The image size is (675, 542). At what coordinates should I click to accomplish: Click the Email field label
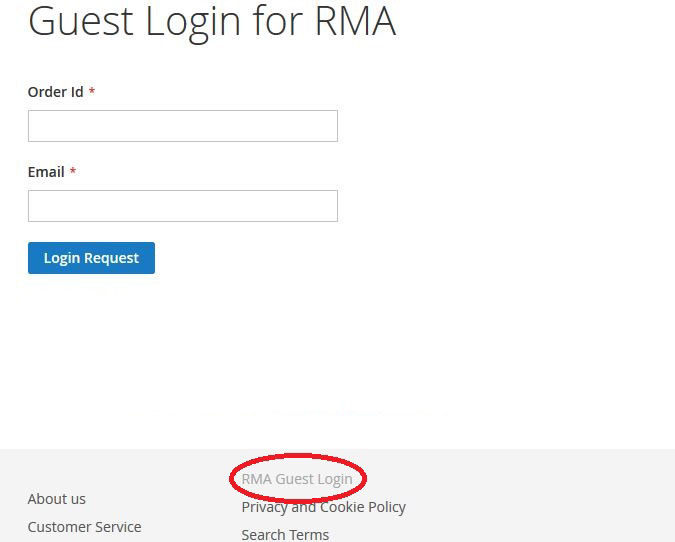pyautogui.click(x=46, y=172)
